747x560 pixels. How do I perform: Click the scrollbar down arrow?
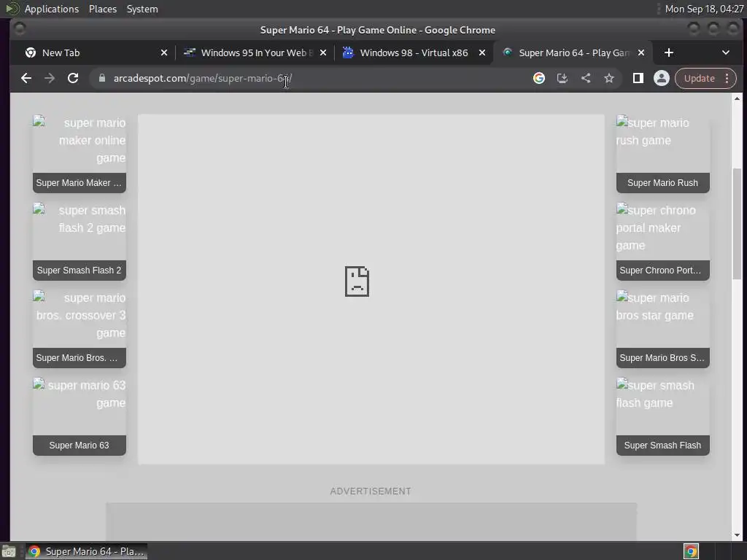(737, 535)
